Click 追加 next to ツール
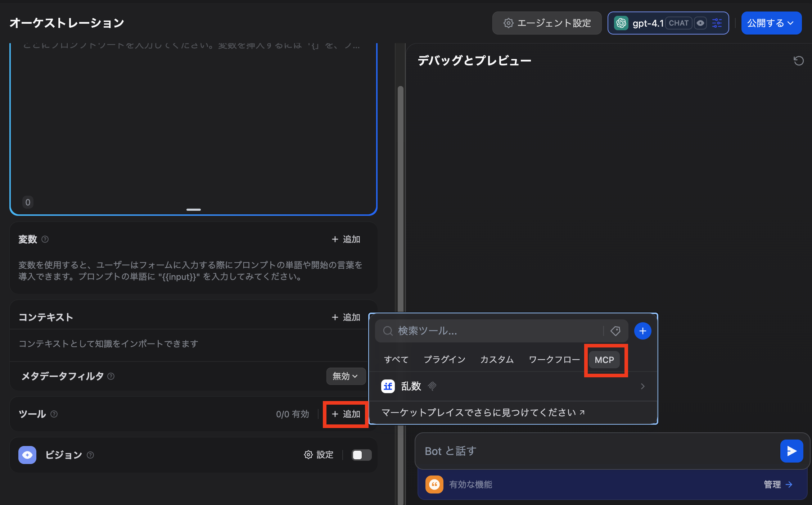812x505 pixels. coord(345,414)
